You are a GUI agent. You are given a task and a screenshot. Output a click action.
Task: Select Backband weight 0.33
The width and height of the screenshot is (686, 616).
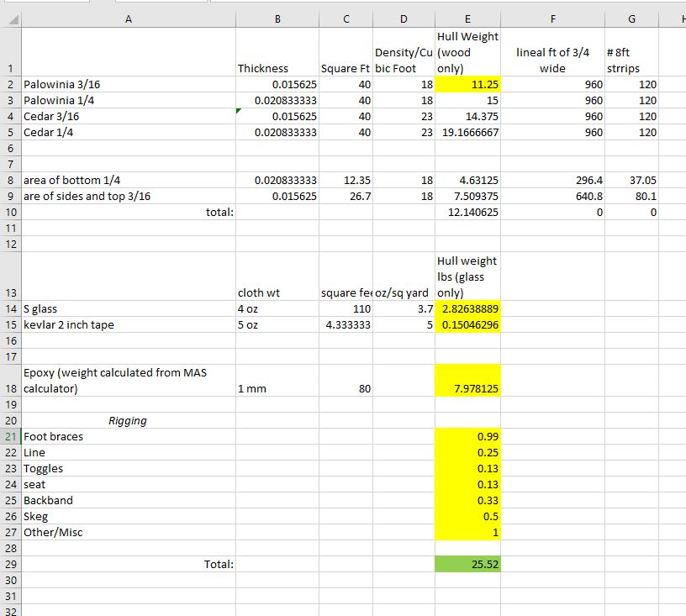[467, 500]
